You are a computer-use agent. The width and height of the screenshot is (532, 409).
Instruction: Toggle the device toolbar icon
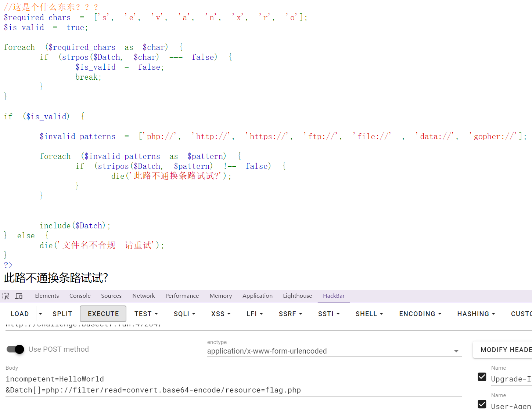[x=19, y=296]
